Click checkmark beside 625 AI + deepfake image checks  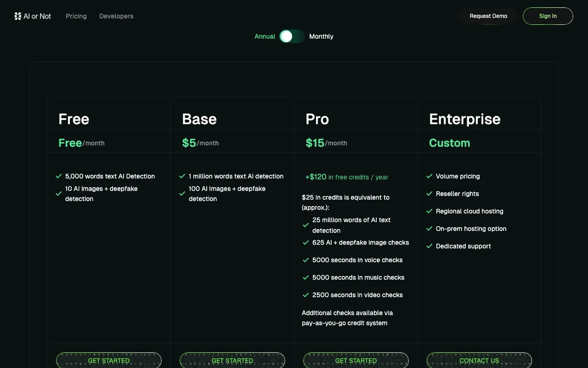coord(306,242)
